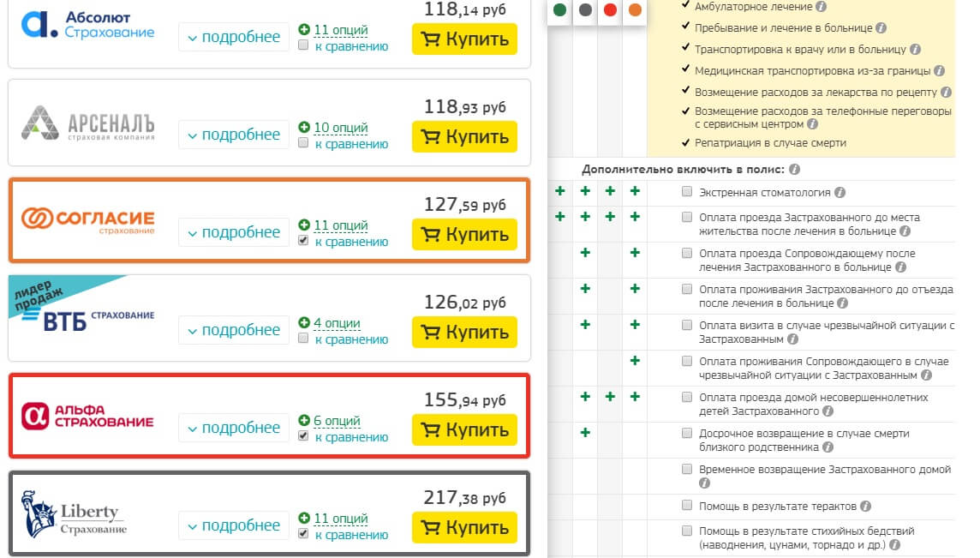Uncheck 'к сравнению' for Согласие

pos(303,240)
